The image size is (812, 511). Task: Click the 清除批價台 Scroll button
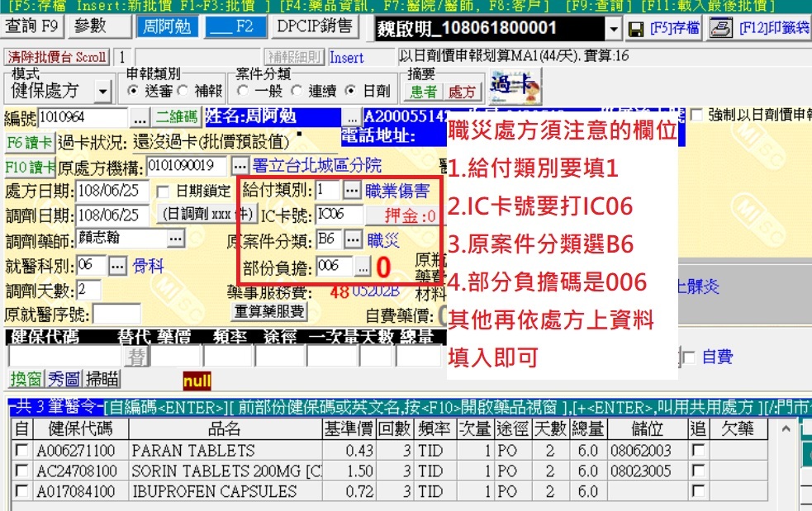click(57, 57)
